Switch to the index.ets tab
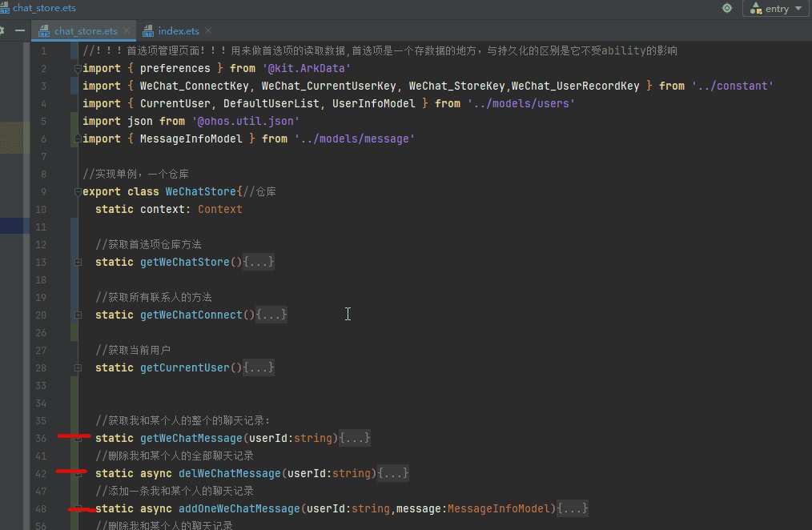Viewport: 812px width, 530px height. coord(178,31)
